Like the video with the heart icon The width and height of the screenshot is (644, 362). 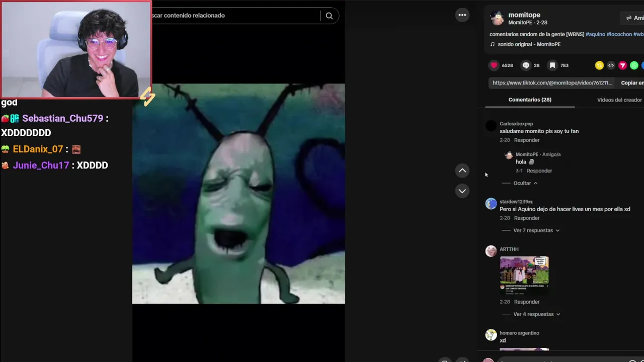click(494, 65)
